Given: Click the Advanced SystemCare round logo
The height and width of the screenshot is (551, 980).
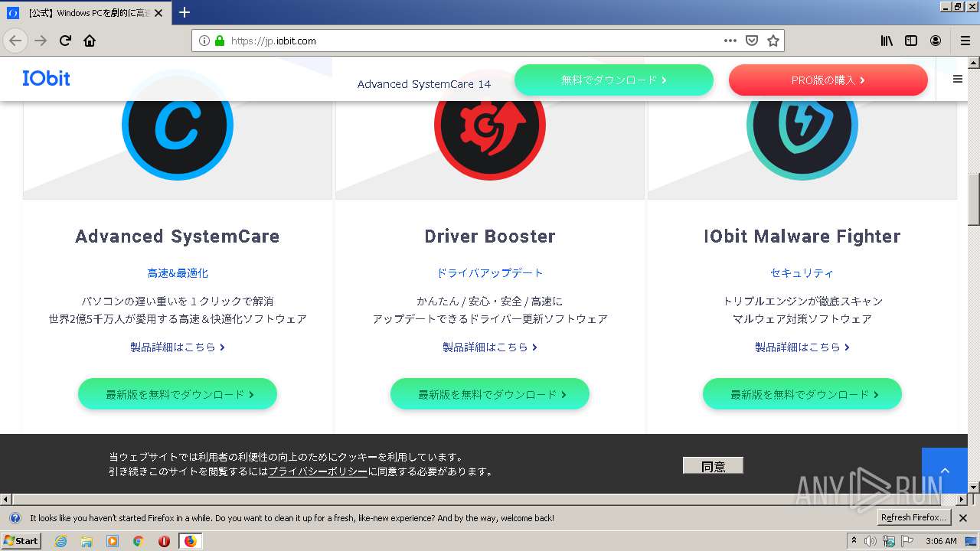Looking at the screenshot, I should click(x=178, y=125).
